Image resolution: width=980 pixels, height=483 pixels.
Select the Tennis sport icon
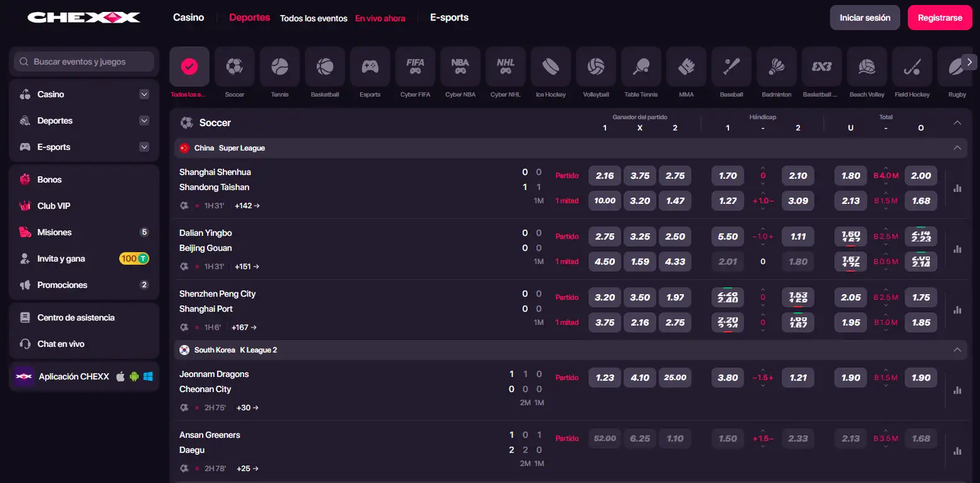click(280, 66)
